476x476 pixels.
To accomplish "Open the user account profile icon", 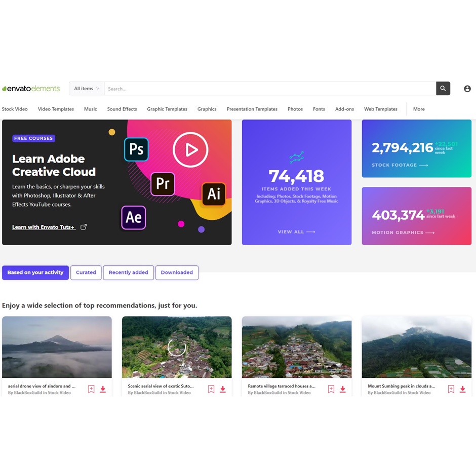I will 467,89.
